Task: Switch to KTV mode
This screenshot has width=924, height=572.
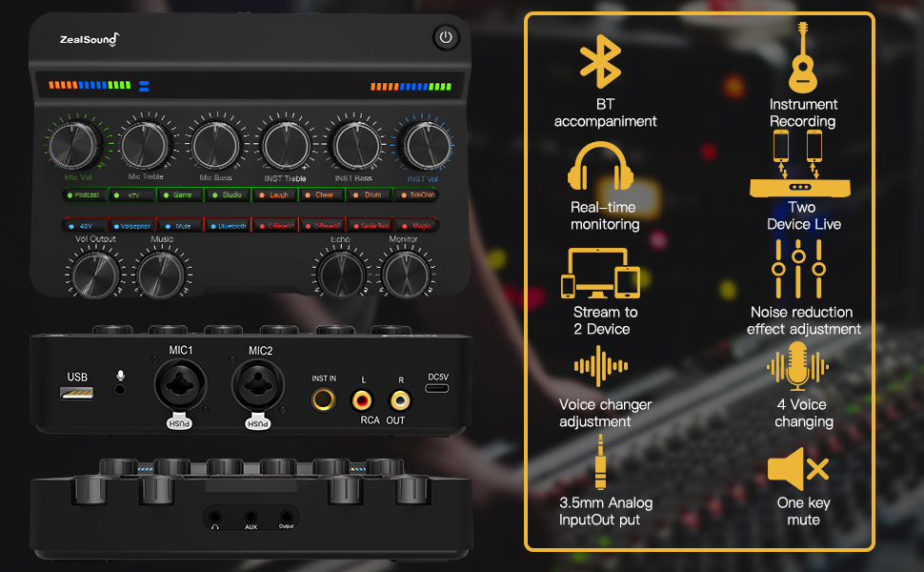Action: coord(134,194)
